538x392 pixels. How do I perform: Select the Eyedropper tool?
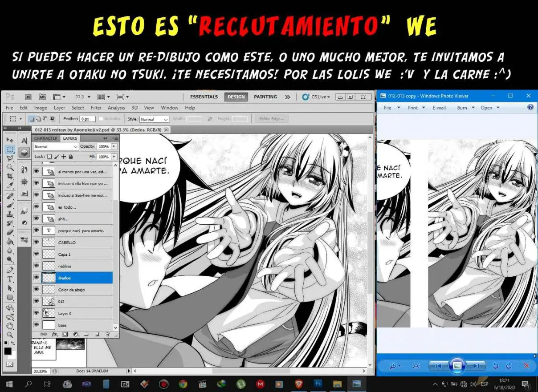[10, 185]
